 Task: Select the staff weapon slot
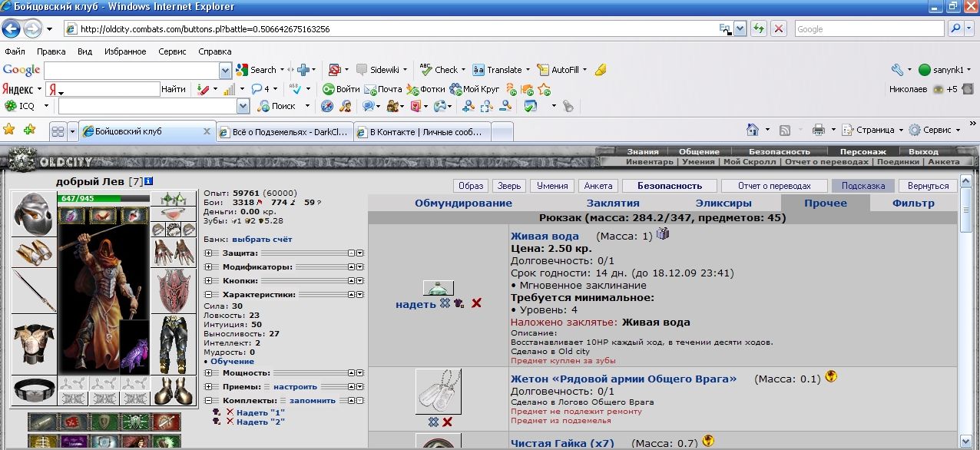34,290
